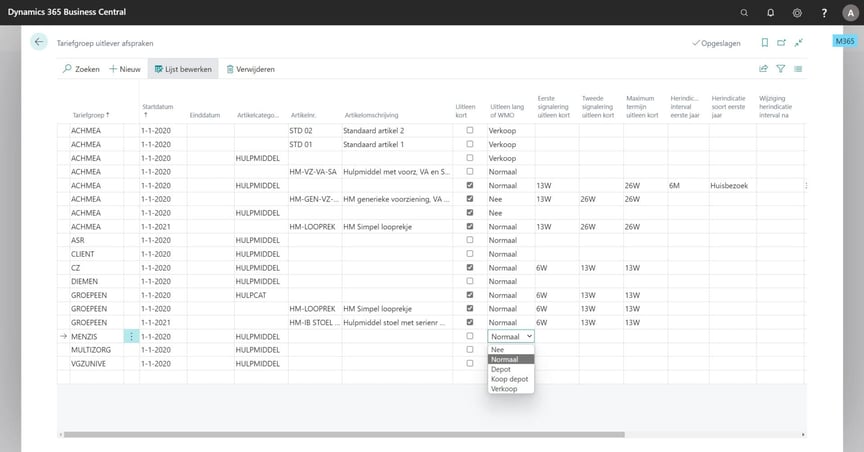Viewport: 864px width, 452px height.
Task: Click the 6M herindicatie interval cell
Action: pos(688,186)
